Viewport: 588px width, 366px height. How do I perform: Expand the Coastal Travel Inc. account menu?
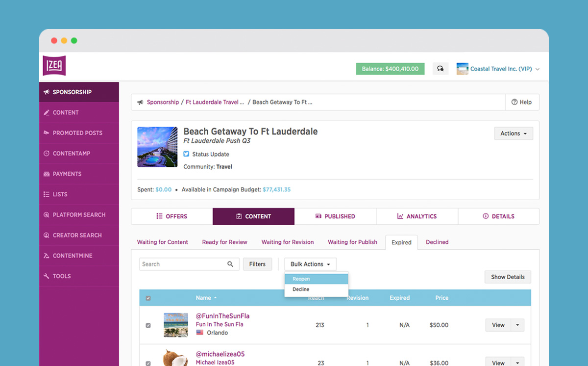pyautogui.click(x=538, y=69)
